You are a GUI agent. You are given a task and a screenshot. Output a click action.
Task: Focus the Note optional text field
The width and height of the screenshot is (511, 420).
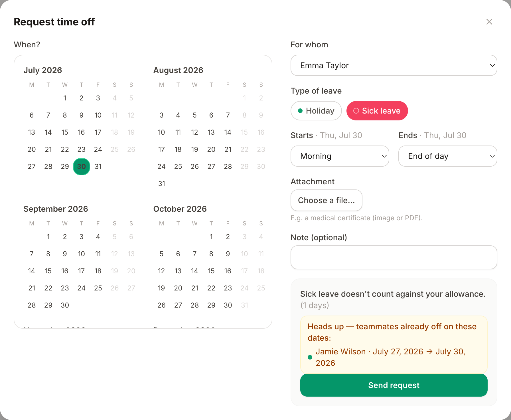(394, 257)
